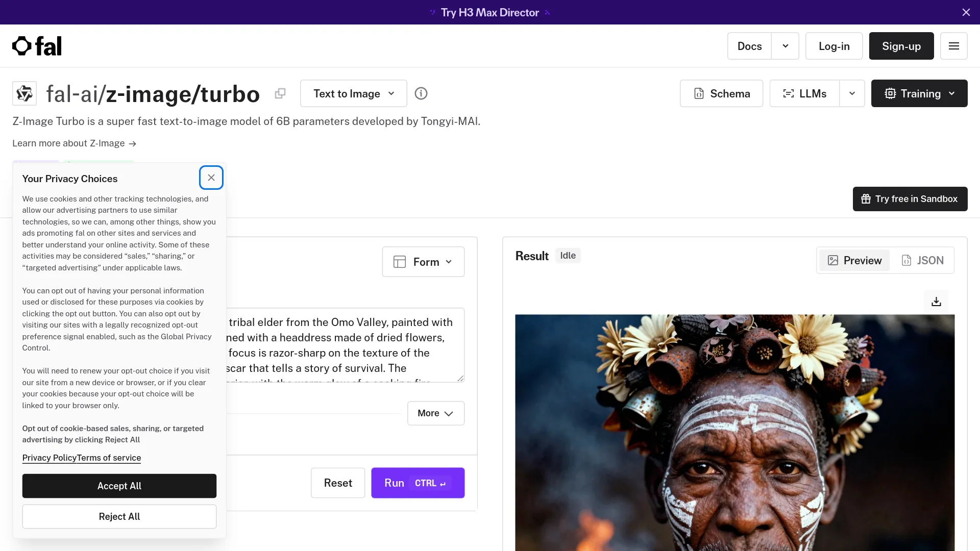Click the info icon beside Text to Image
Image resolution: width=980 pixels, height=551 pixels.
(x=421, y=93)
